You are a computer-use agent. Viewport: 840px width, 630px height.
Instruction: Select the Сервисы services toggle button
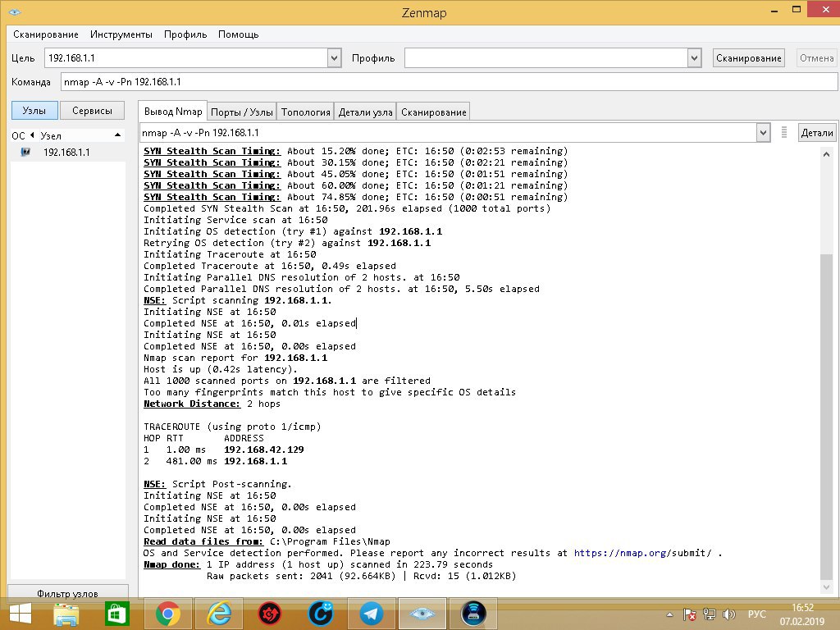pyautogui.click(x=92, y=111)
